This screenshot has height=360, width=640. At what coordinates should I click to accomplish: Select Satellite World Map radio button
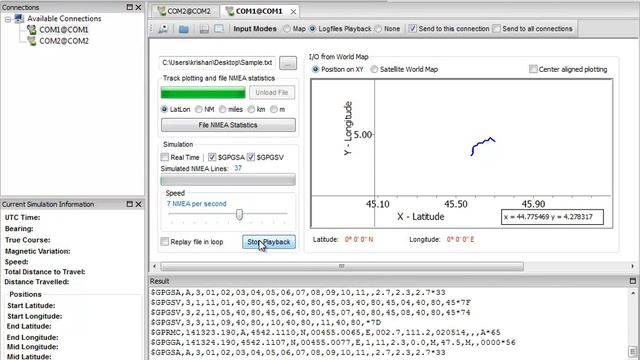[374, 69]
